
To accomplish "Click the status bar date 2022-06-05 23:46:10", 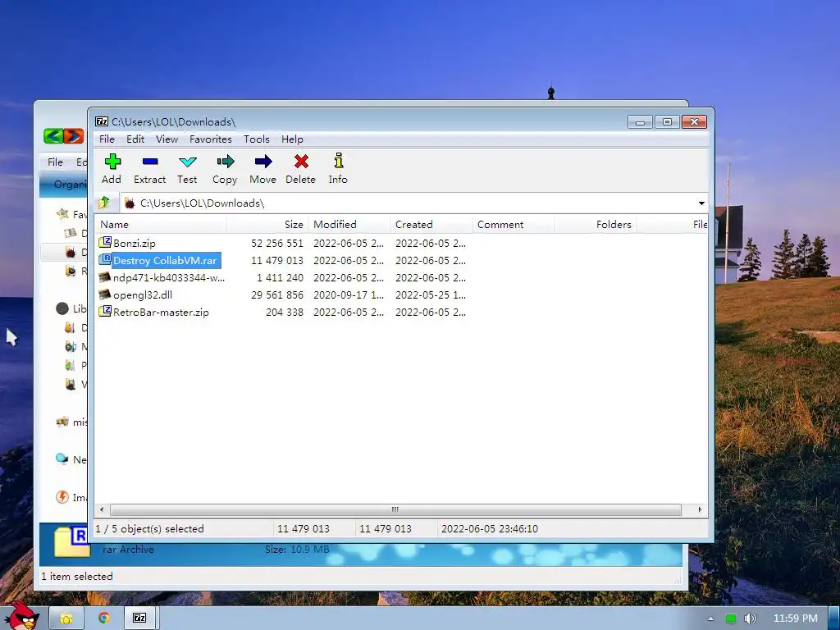I will pos(489,529).
